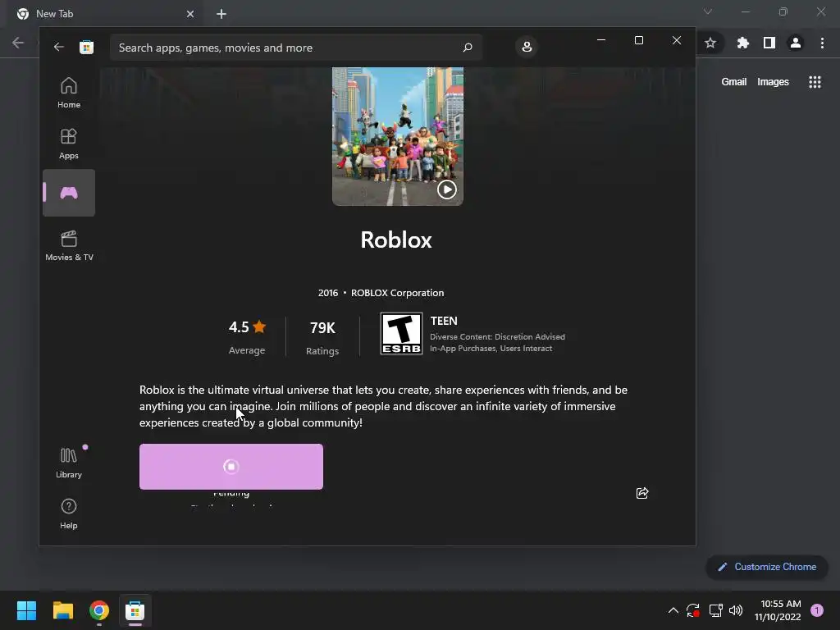Select the New Tab tab
Viewport: 840px width, 630px height.
tap(106, 14)
